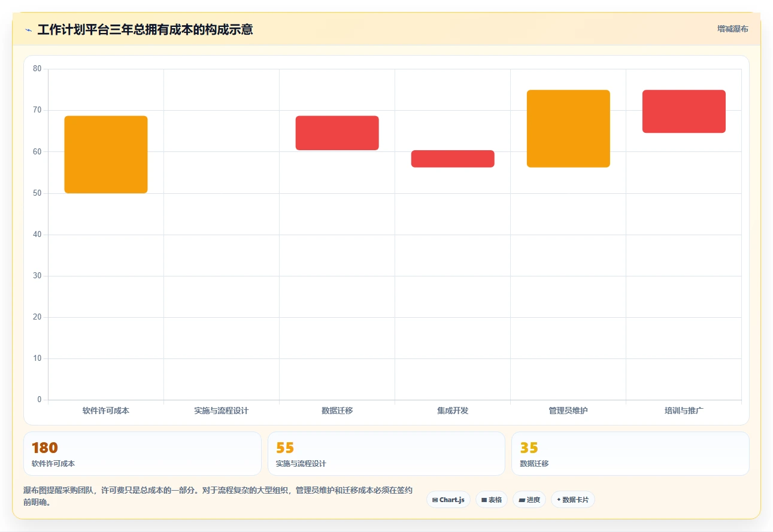Click the orange 软件许可成本 bar

click(x=106, y=154)
